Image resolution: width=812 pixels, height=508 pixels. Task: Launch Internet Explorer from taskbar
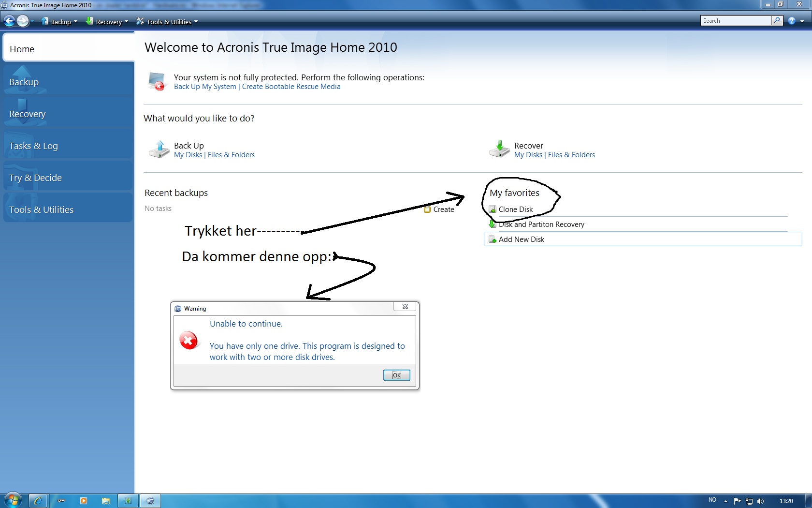click(38, 501)
